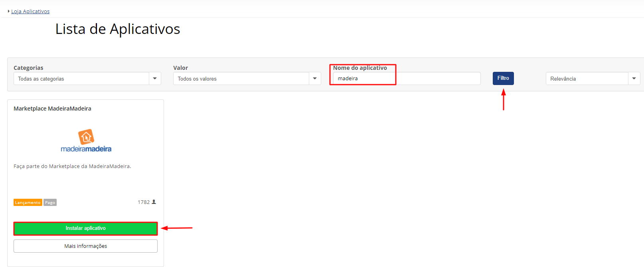Open the Loja Aplicativos breadcrumb link
This screenshot has width=644, height=267.
tap(30, 11)
